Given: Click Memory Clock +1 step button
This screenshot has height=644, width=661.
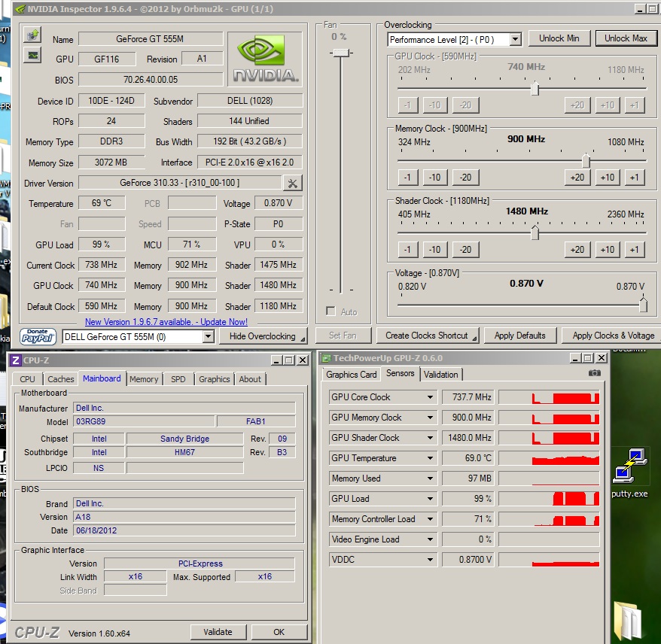Looking at the screenshot, I should pyautogui.click(x=634, y=178).
